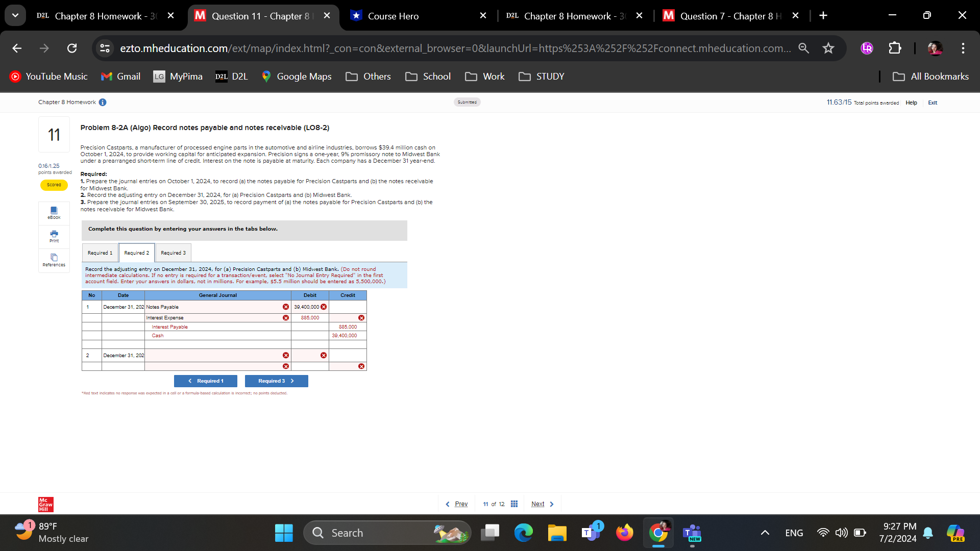Expand the Others bookmarks folder
Viewport: 980px width, 551px height.
tap(368, 77)
